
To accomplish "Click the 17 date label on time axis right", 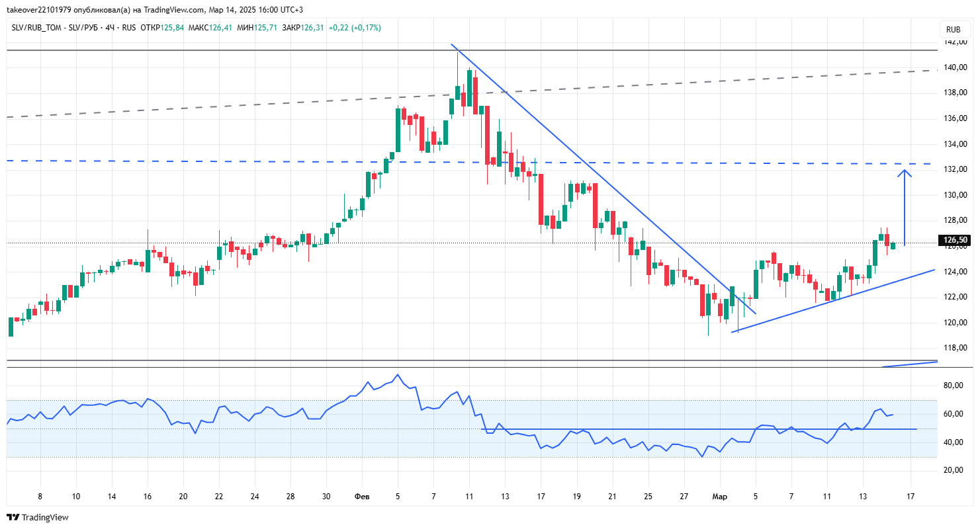I will [911, 496].
